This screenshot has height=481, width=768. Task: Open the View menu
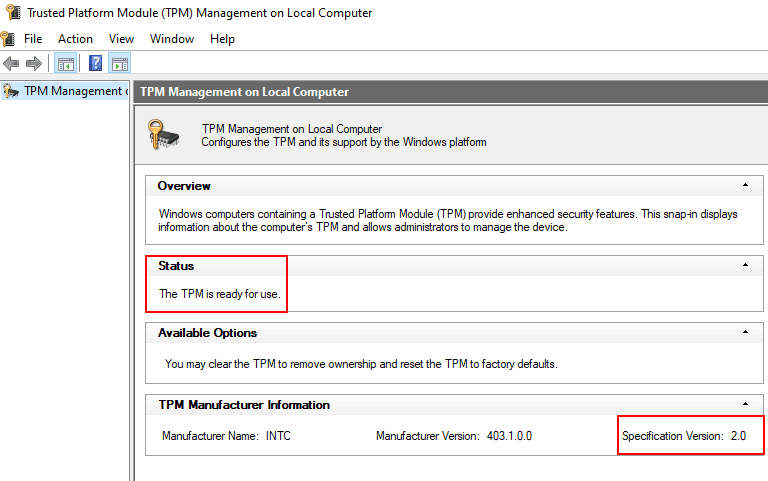121,39
